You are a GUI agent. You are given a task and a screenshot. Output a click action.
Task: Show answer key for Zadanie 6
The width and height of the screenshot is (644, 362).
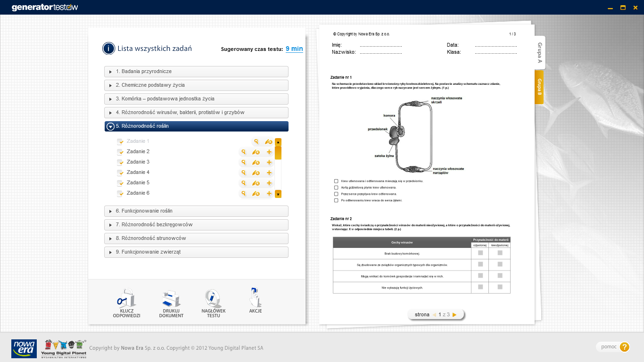tap(256, 193)
